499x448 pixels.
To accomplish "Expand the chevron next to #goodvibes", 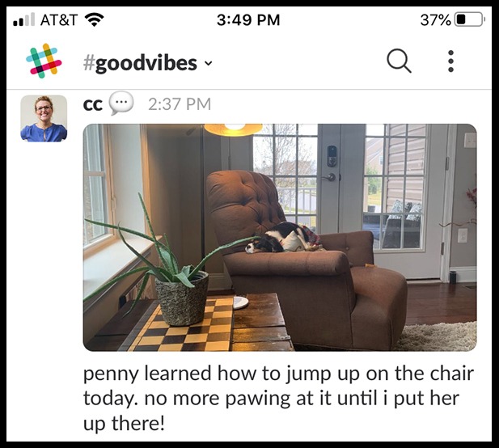I will click(x=208, y=63).
